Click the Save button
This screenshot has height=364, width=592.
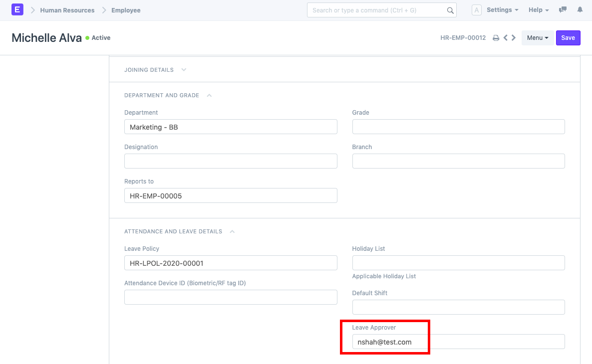(x=568, y=38)
